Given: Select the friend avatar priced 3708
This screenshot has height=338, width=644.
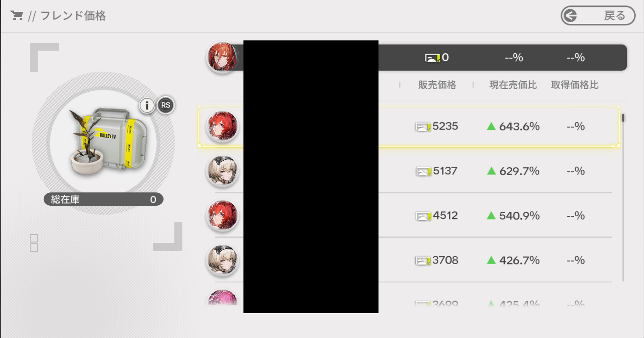Looking at the screenshot, I should (222, 260).
